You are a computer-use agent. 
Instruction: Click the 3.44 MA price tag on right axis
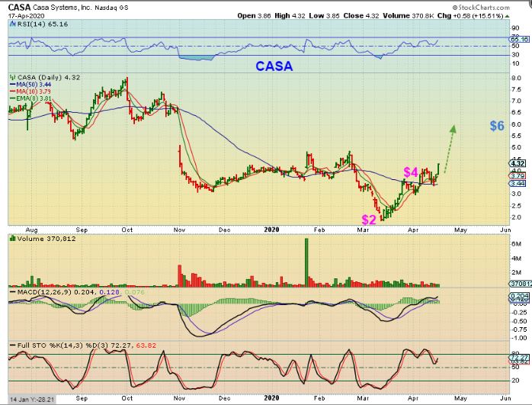(x=518, y=184)
